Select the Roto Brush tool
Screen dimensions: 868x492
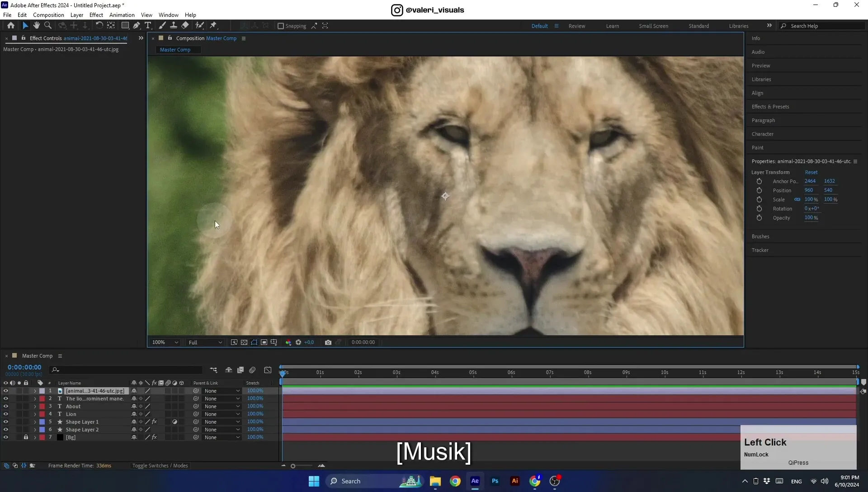click(199, 26)
